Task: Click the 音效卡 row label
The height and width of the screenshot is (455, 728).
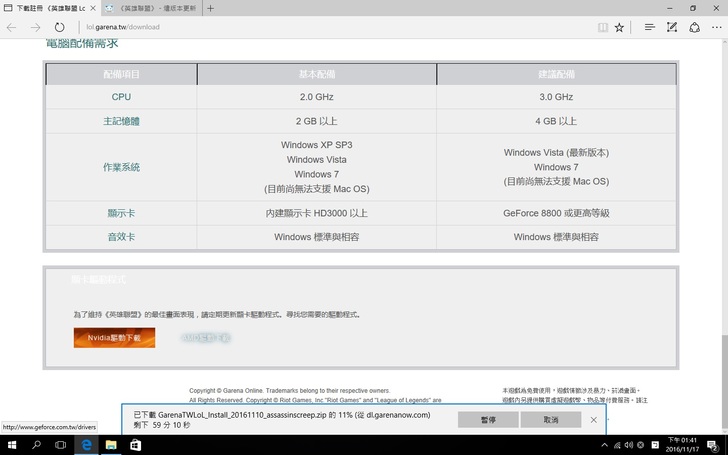Action: coord(121,237)
